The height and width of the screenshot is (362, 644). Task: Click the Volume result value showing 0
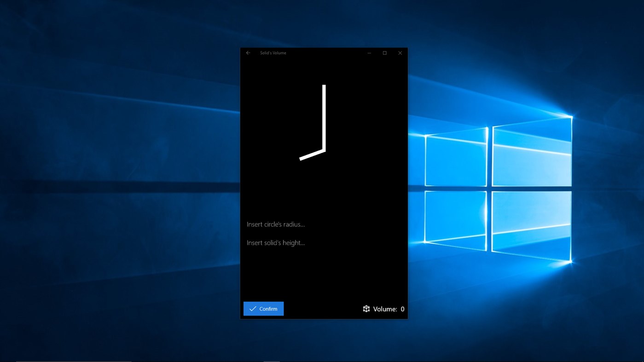pos(402,309)
